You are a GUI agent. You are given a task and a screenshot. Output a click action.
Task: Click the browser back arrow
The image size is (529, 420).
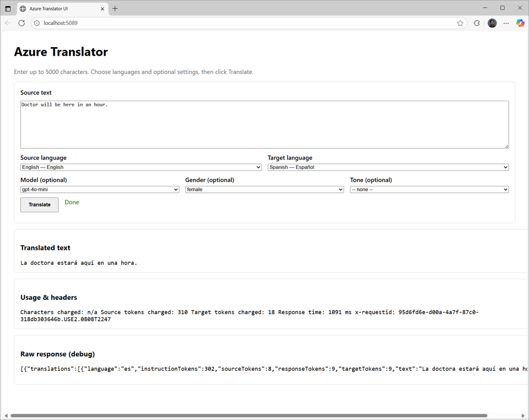pos(8,23)
